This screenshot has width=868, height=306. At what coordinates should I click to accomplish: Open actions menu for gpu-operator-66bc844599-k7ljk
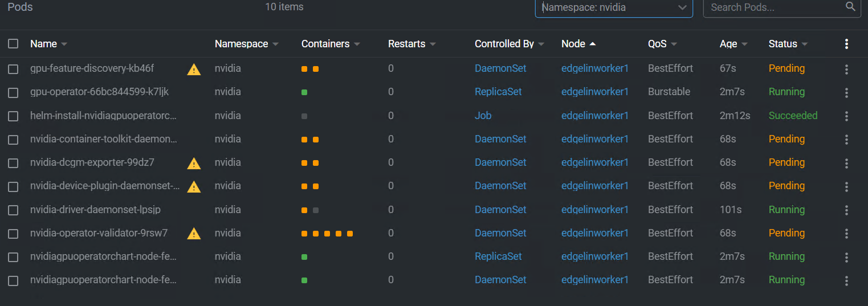coord(846,92)
